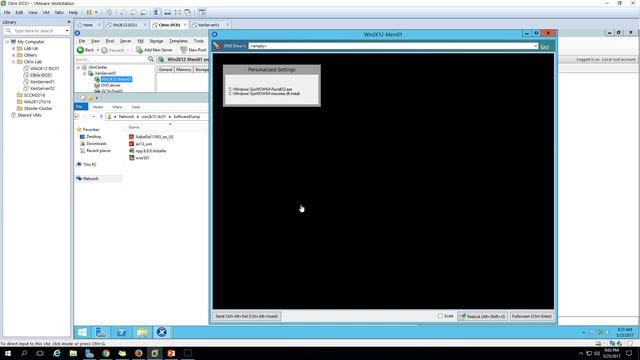Collapse the XenServer01 node in XenCenter tree
This screenshot has width=640, height=360.
[x=84, y=73]
